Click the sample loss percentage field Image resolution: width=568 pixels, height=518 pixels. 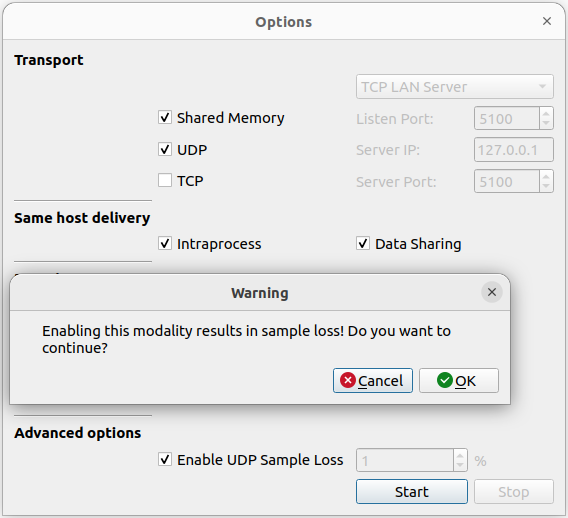point(405,460)
